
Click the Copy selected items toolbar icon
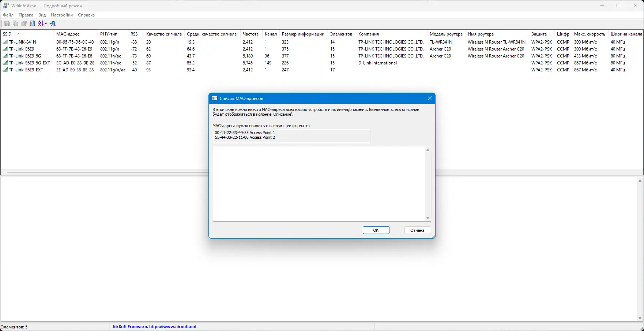pos(15,23)
